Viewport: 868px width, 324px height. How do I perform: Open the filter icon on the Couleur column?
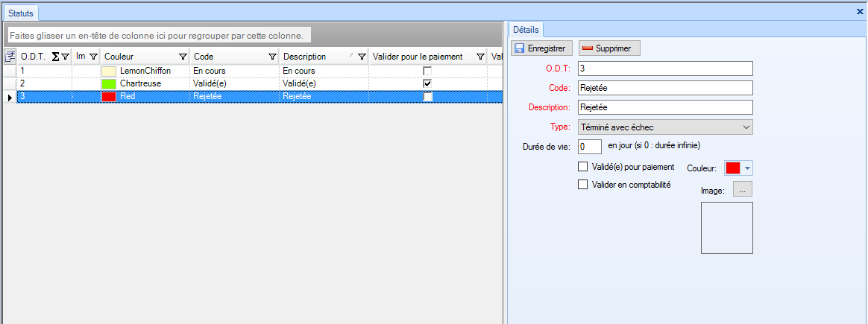(183, 57)
